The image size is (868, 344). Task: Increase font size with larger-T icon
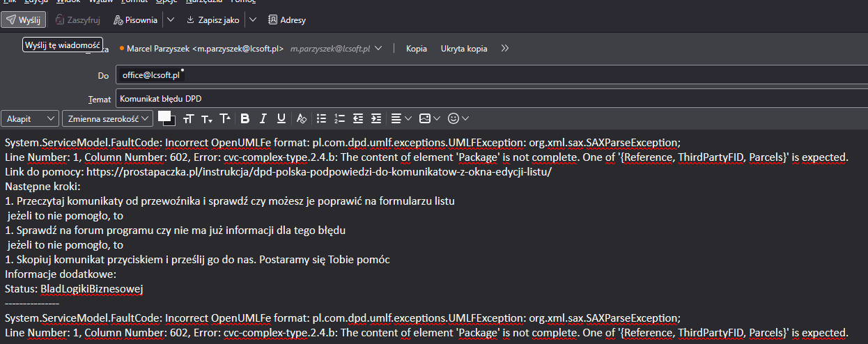coord(224,119)
